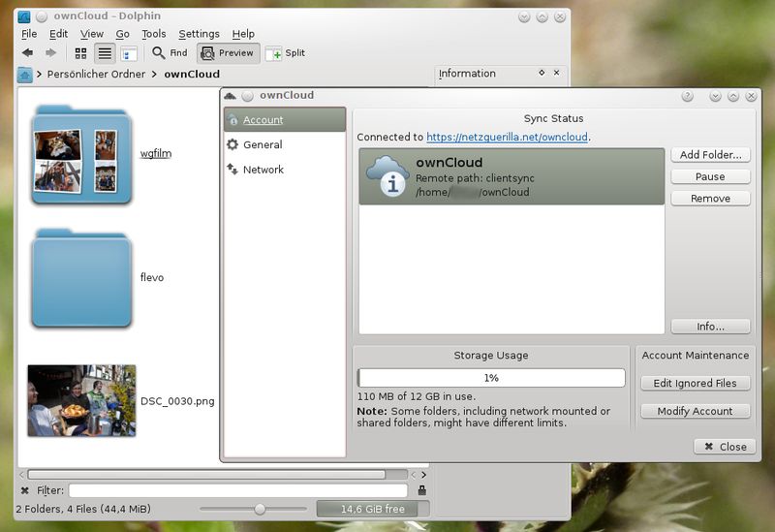The height and width of the screenshot is (532, 775).
Task: Switch Dolphin to details list view
Action: click(105, 53)
